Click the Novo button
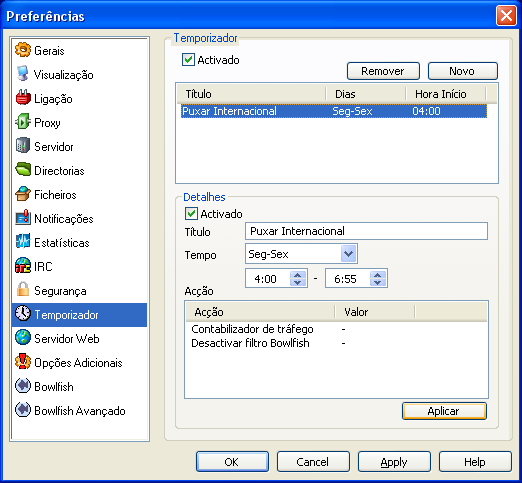Image resolution: width=522 pixels, height=483 pixels. [x=463, y=71]
